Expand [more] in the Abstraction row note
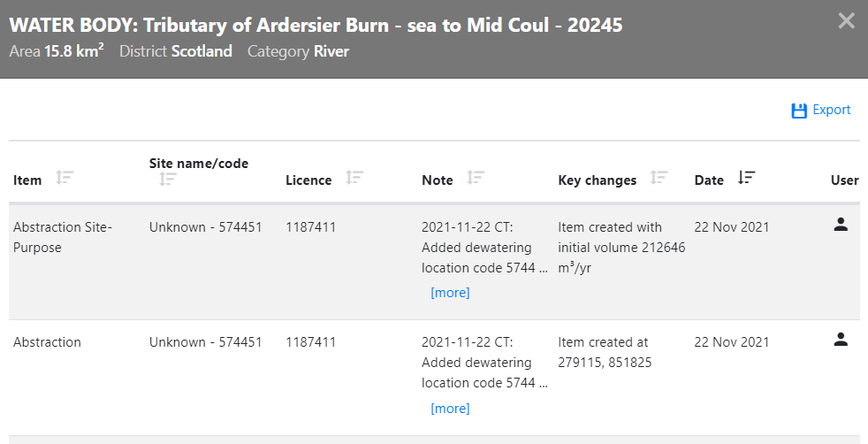The height and width of the screenshot is (444, 868). tap(450, 409)
